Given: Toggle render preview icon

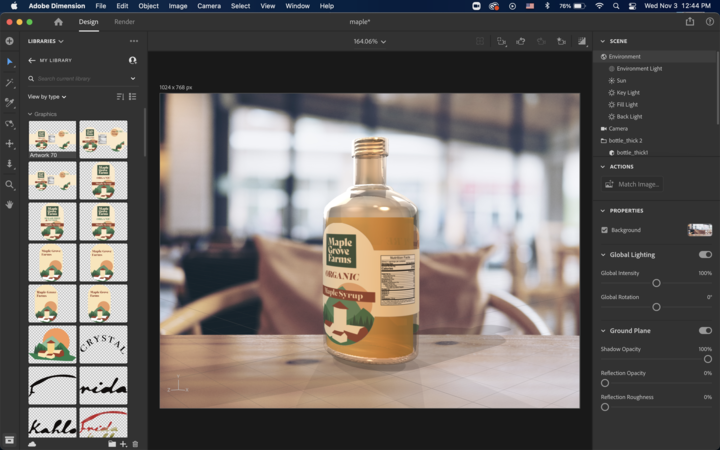Looking at the screenshot, I should point(582,41).
